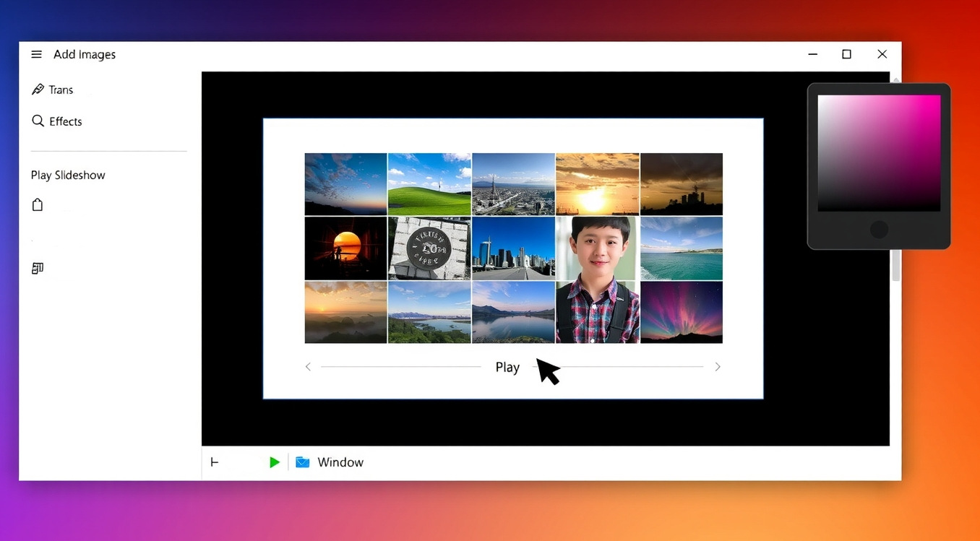Click the document stack icon in sidebar
980x541 pixels.
click(x=38, y=269)
